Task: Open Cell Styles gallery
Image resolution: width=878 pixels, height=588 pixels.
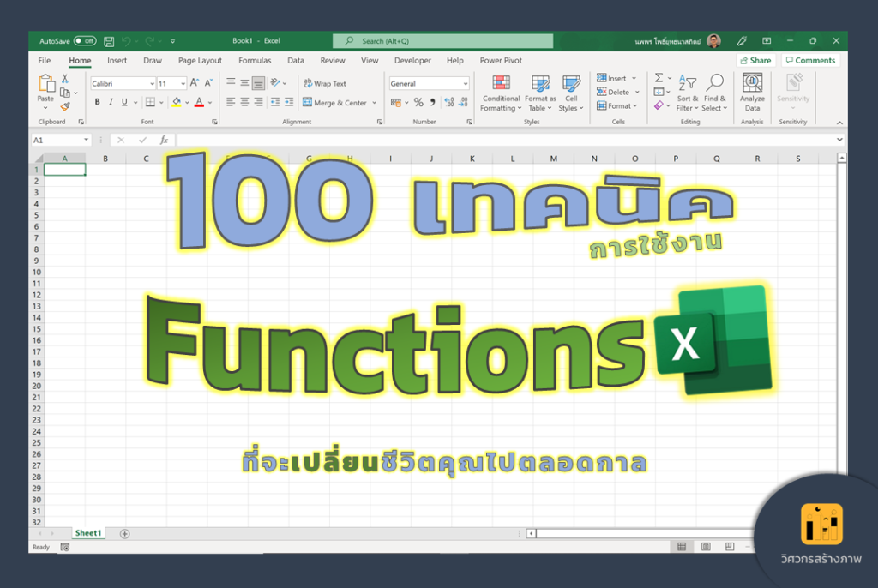Action: point(571,93)
